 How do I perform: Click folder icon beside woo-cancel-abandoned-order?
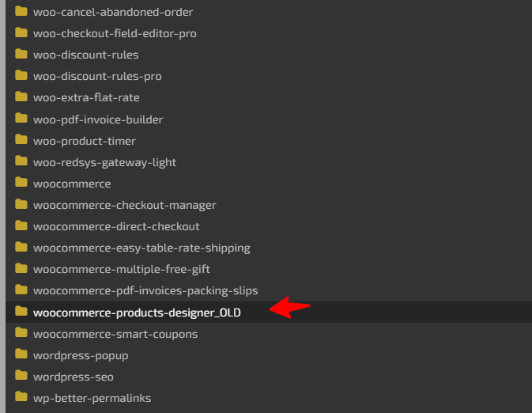point(21,11)
